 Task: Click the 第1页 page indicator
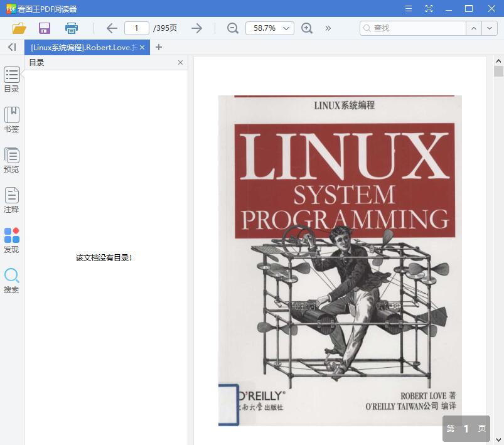pyautogui.click(x=466, y=429)
